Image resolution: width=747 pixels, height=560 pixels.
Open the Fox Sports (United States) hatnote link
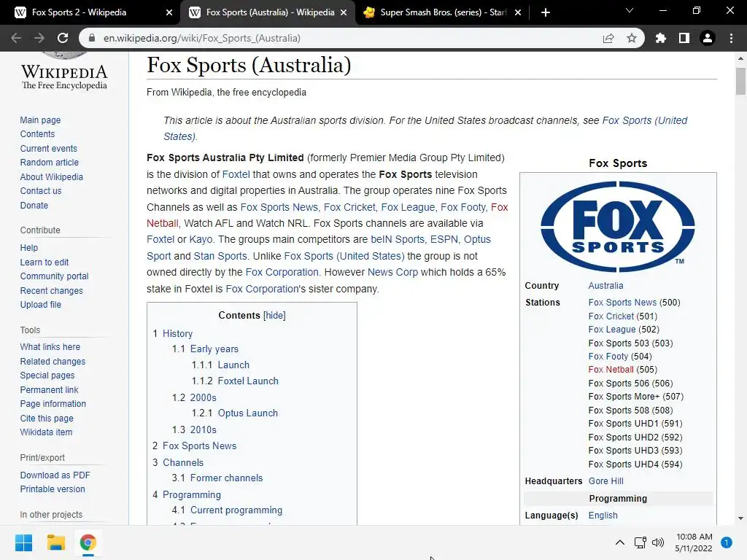[x=645, y=120]
